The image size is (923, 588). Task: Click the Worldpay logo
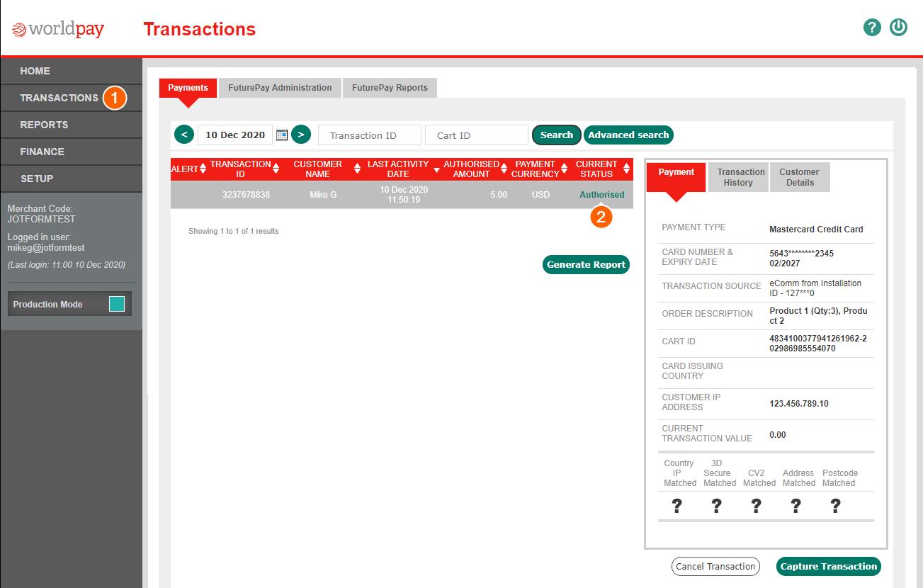click(58, 29)
